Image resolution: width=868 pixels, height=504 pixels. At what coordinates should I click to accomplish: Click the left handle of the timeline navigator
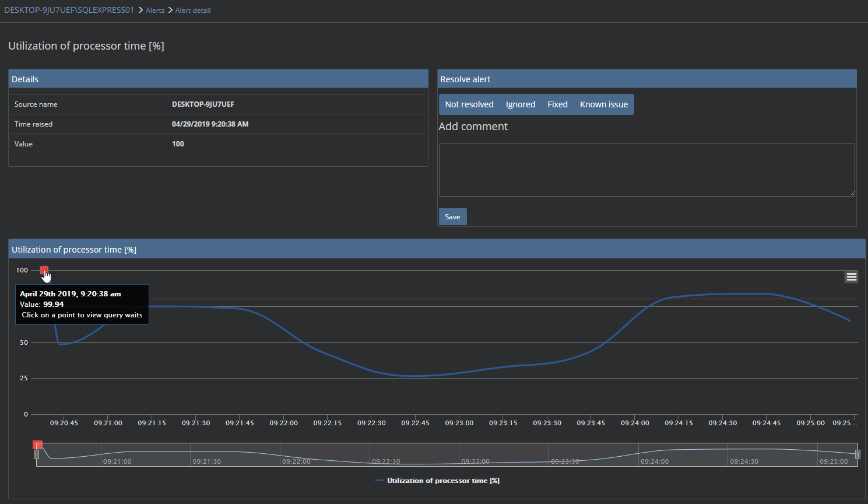tap(36, 454)
